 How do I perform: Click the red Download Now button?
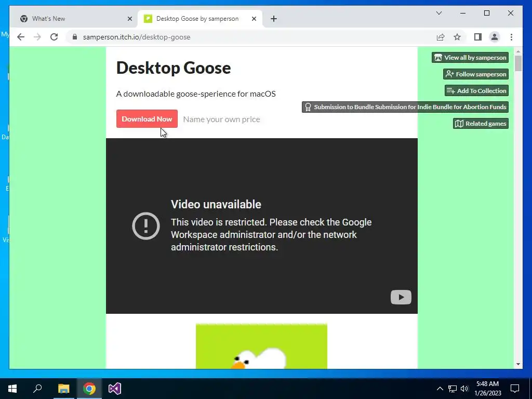147,119
